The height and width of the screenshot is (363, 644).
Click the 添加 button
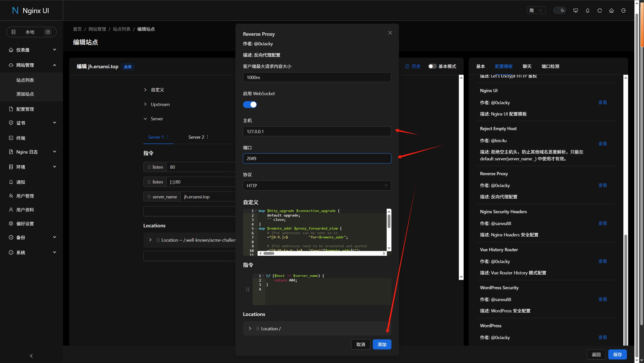click(x=382, y=344)
